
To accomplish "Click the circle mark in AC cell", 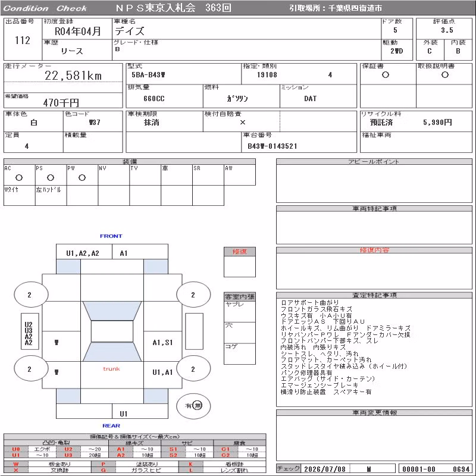I will [19, 177].
